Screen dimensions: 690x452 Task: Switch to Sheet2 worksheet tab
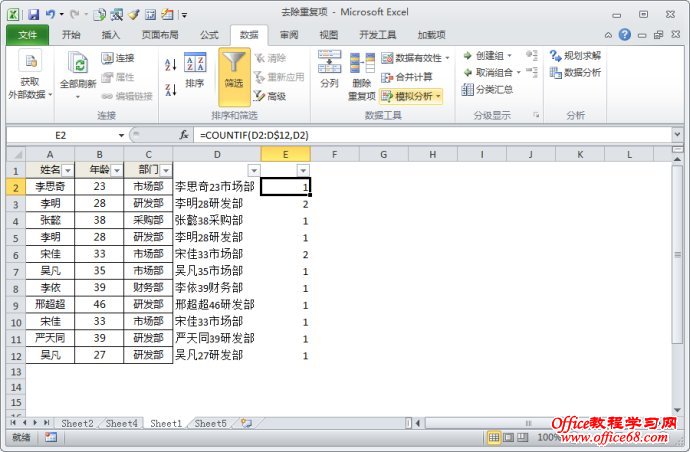77,423
